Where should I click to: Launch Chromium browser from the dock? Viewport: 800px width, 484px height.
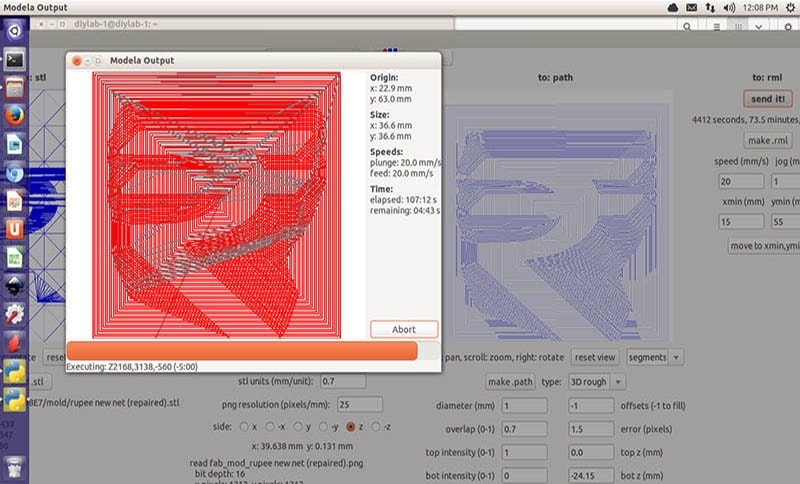pos(14,173)
